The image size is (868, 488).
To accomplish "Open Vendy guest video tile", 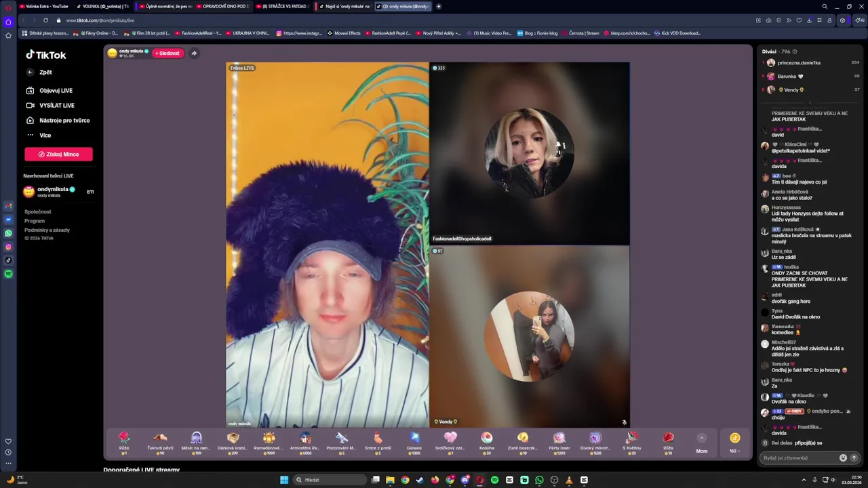I will point(529,336).
